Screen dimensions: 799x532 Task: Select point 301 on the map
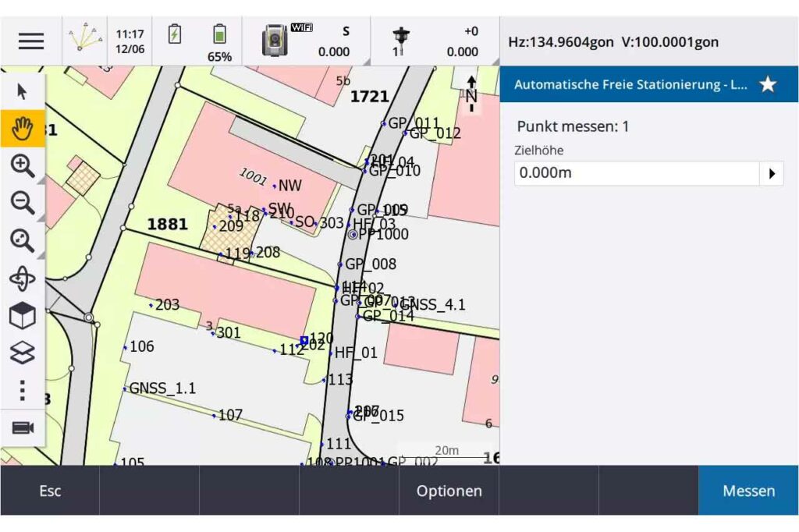212,334
